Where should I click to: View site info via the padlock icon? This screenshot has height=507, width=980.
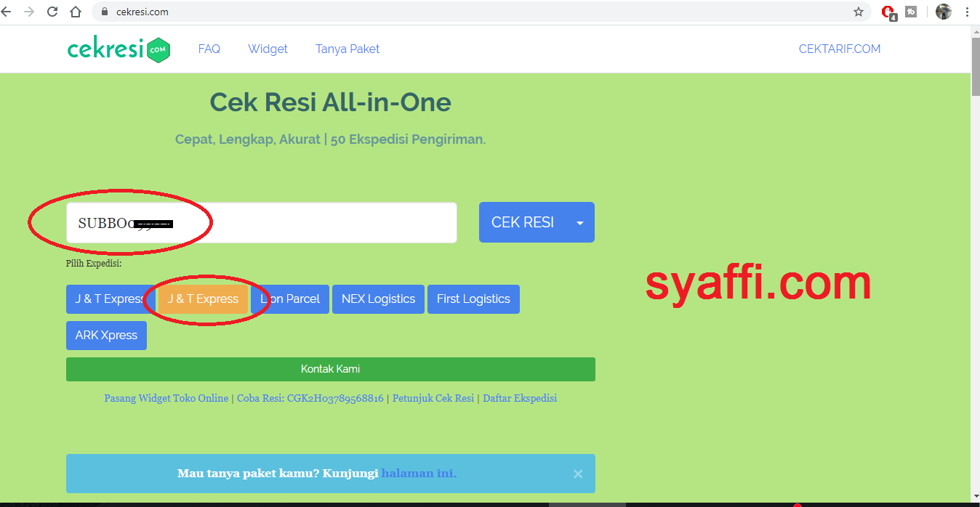(x=105, y=12)
